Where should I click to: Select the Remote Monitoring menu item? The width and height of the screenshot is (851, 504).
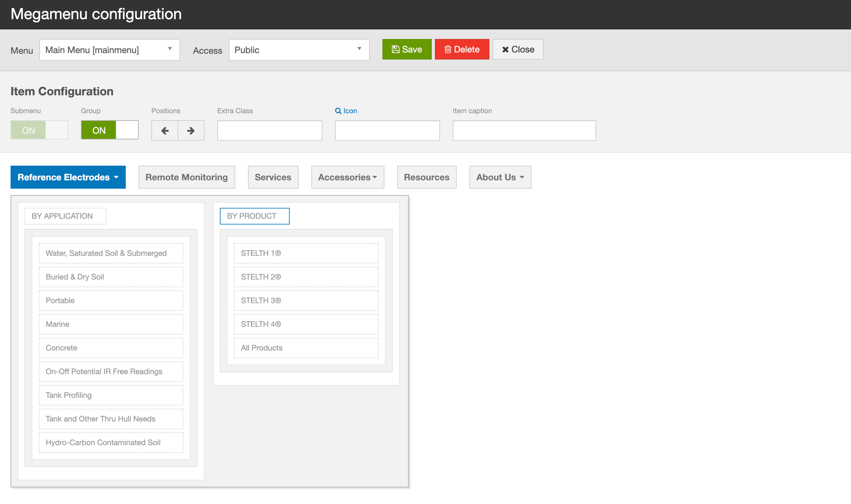tap(187, 177)
